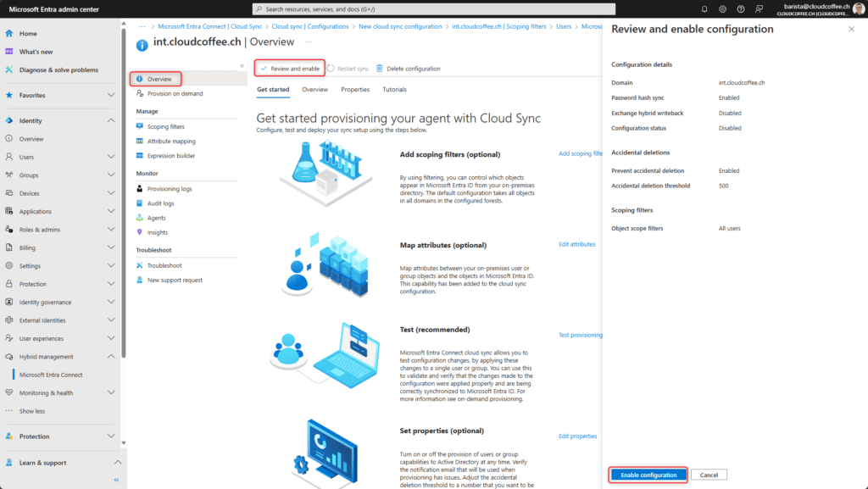
Task: Open portal settings gear icon
Action: [x=722, y=8]
